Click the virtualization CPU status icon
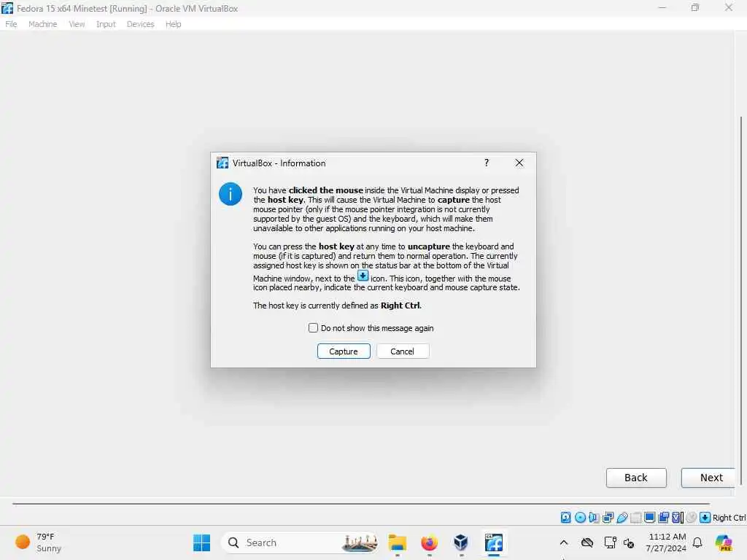Image resolution: width=747 pixels, height=560 pixels. 678,517
